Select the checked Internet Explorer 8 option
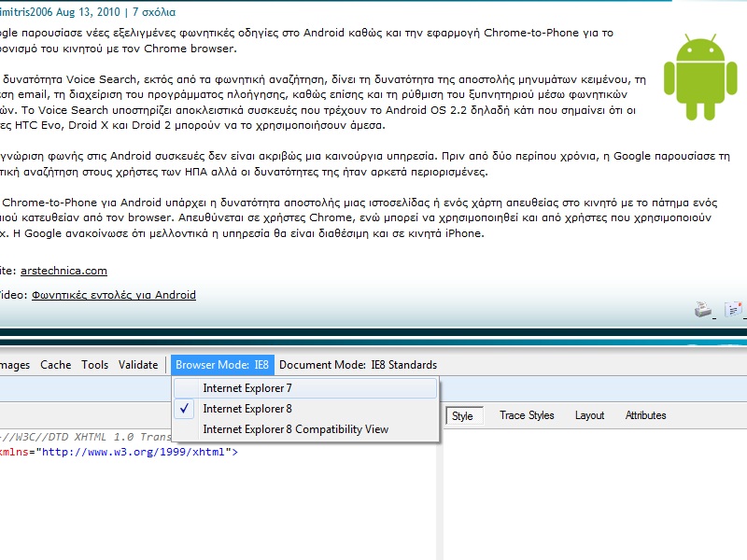This screenshot has height=560, width=747. click(305, 409)
